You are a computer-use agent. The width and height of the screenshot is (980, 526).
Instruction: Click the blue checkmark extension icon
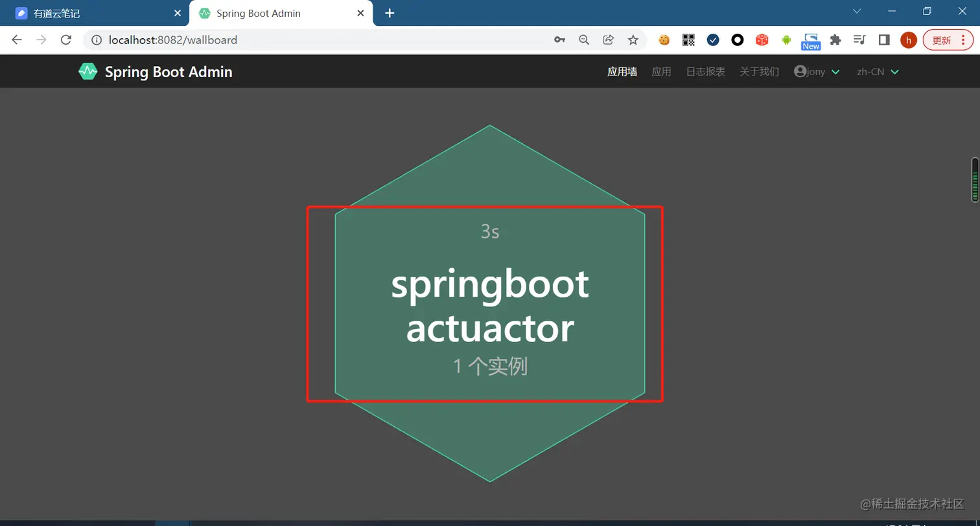[713, 40]
